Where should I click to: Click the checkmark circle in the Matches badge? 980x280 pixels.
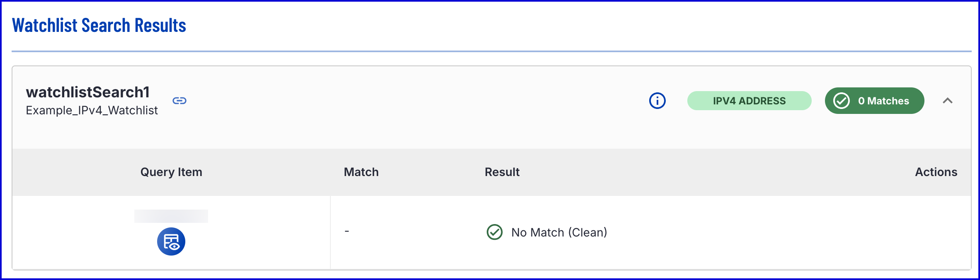[x=842, y=101]
